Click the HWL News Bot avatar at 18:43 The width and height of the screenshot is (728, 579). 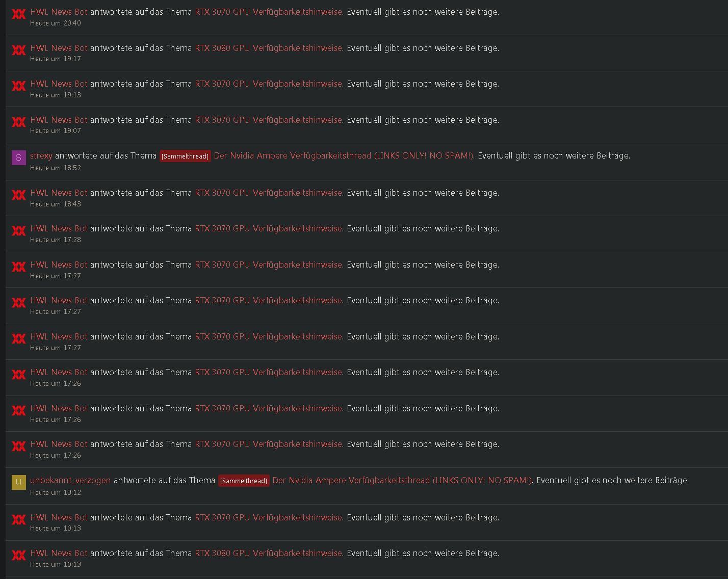[19, 195]
